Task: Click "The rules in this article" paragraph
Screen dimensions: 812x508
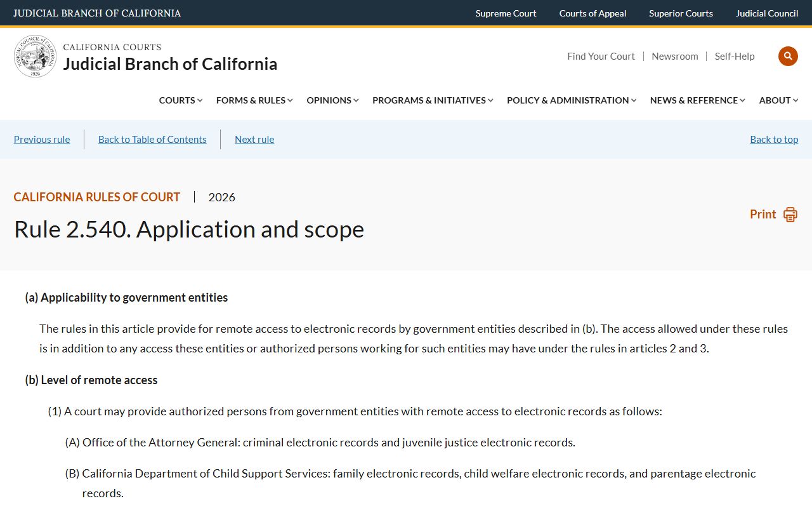Action: coord(414,338)
